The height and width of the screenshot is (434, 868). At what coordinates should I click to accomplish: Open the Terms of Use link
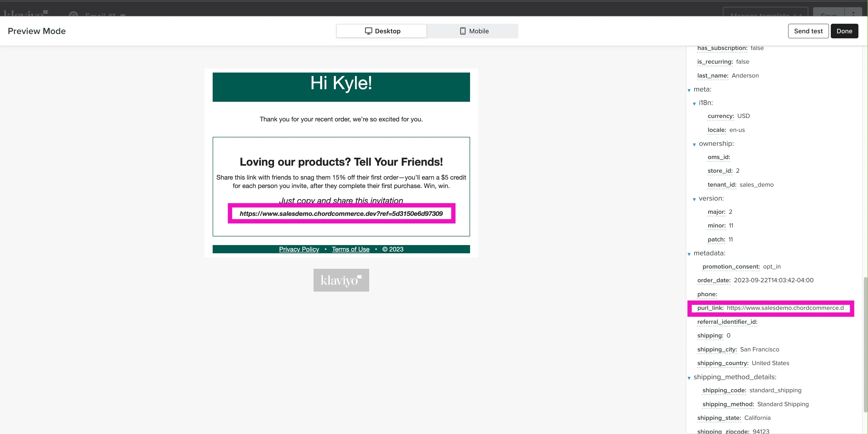point(350,249)
